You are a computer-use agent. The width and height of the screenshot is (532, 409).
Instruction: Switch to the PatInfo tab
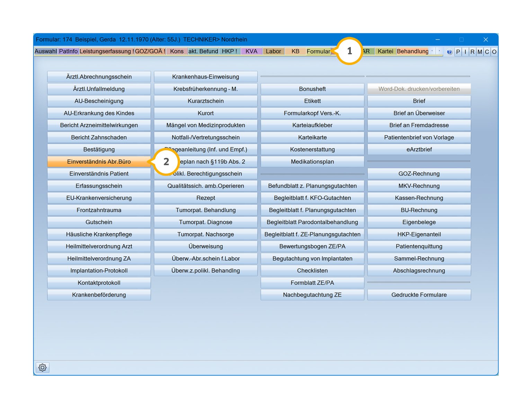click(68, 51)
